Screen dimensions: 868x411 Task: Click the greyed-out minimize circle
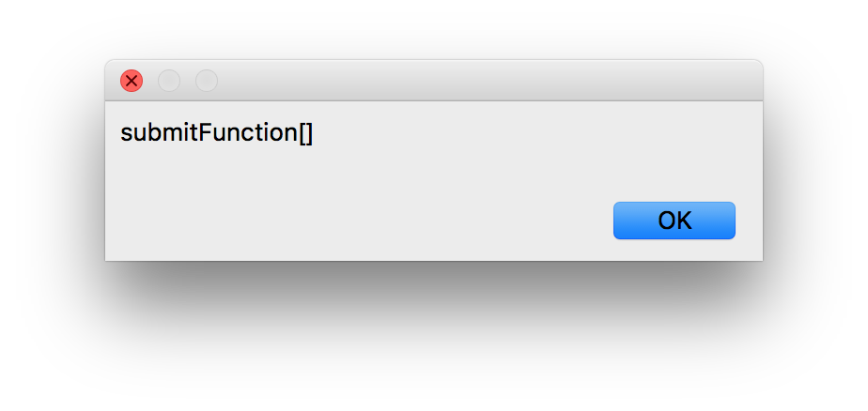169,81
